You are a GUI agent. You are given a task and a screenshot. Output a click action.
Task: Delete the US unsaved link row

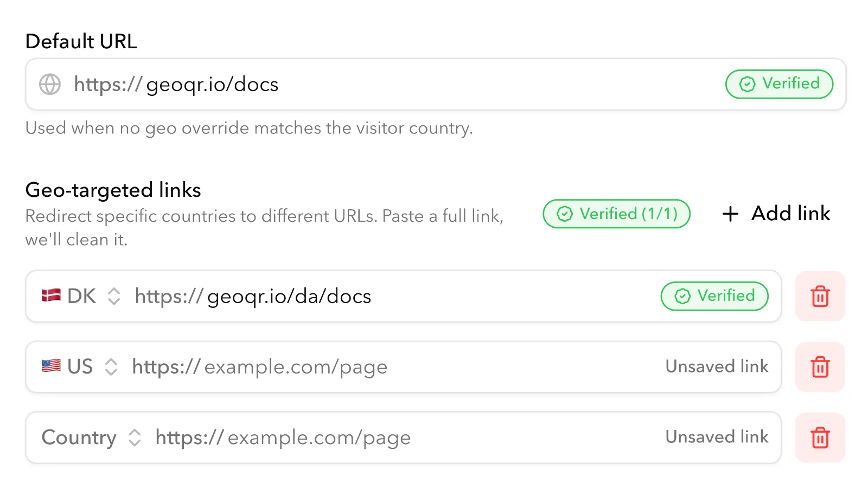pyautogui.click(x=820, y=367)
